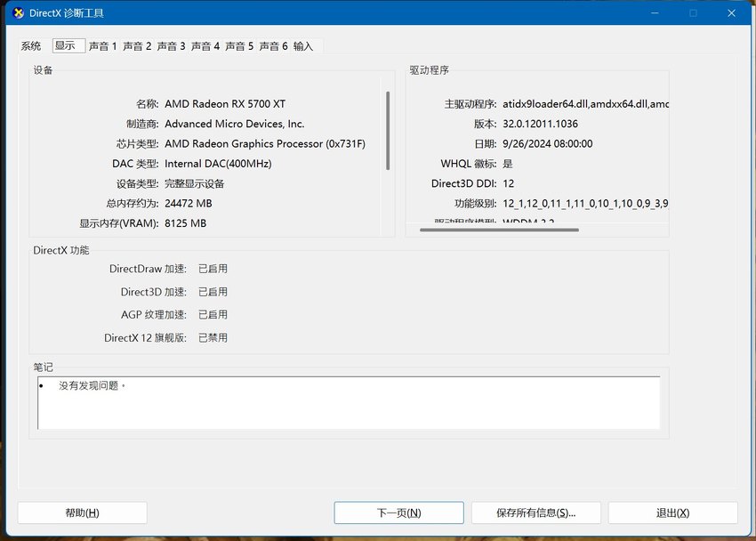The width and height of the screenshot is (756, 541).
Task: Click the Direct3D DDI value 12
Action: click(509, 183)
